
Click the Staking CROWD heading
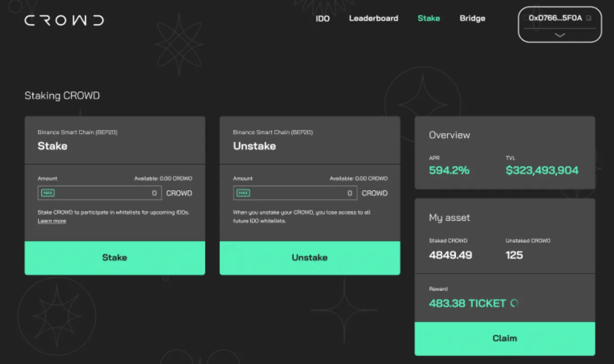click(62, 96)
